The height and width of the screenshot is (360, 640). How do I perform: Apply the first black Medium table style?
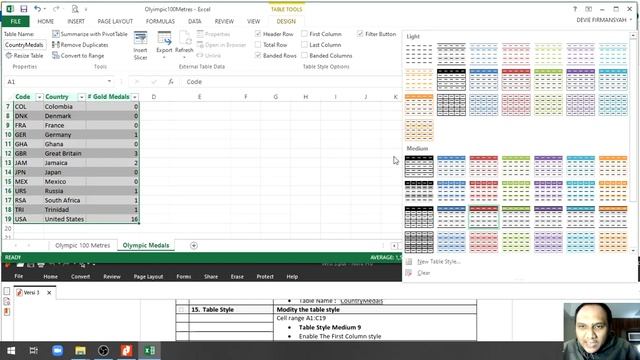coord(419,166)
